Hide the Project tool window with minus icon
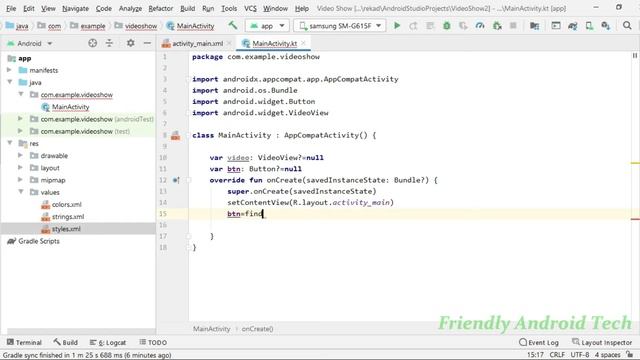Viewport: 640px width, 360px height. pos(147,43)
